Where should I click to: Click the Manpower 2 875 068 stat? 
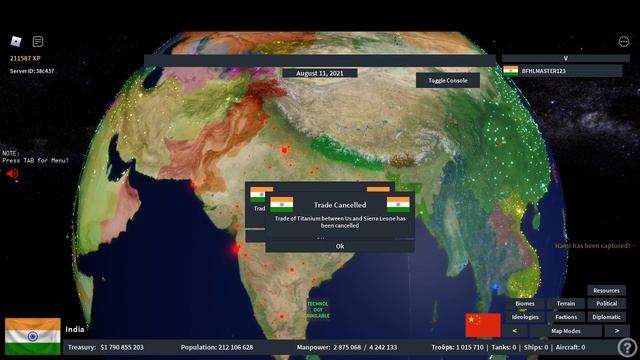point(347,347)
